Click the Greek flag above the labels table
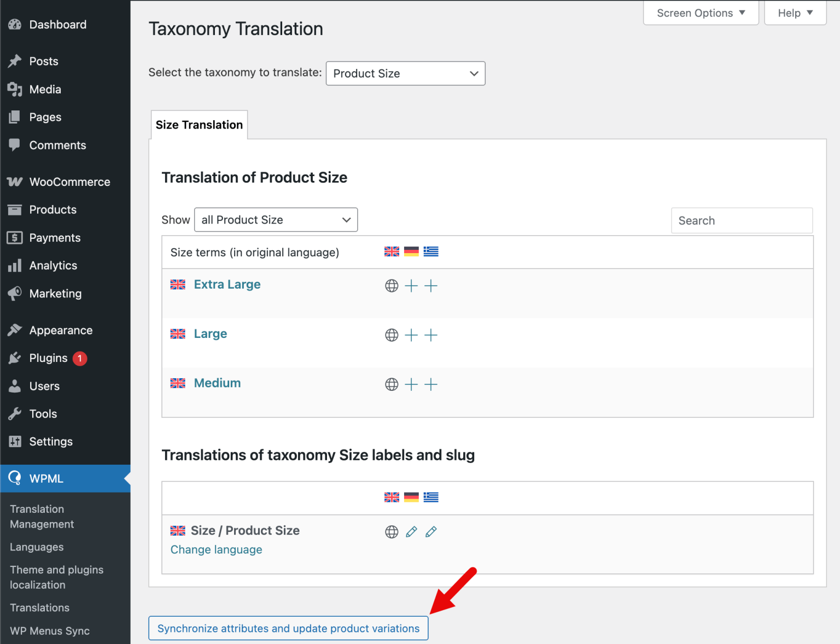Screen dimensions: 840x644 (431, 497)
